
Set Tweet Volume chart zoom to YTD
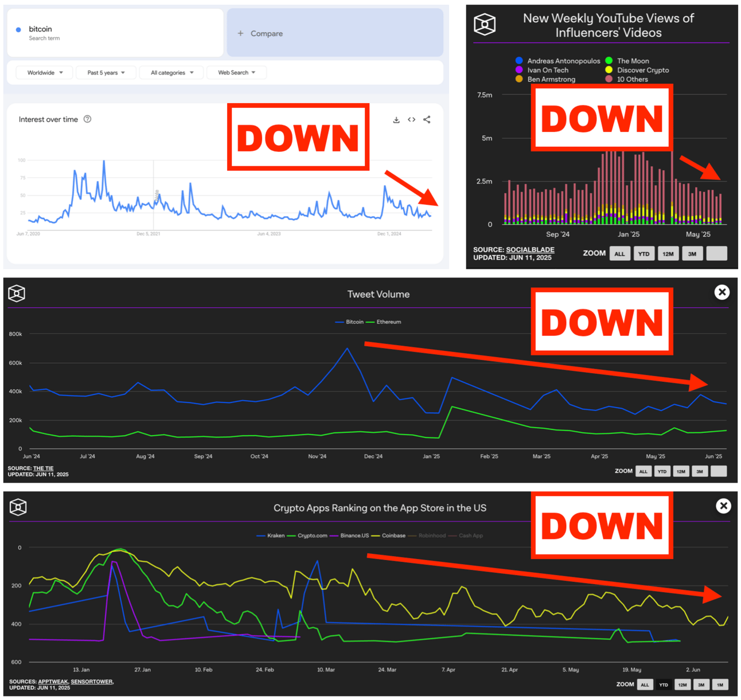[662, 471]
